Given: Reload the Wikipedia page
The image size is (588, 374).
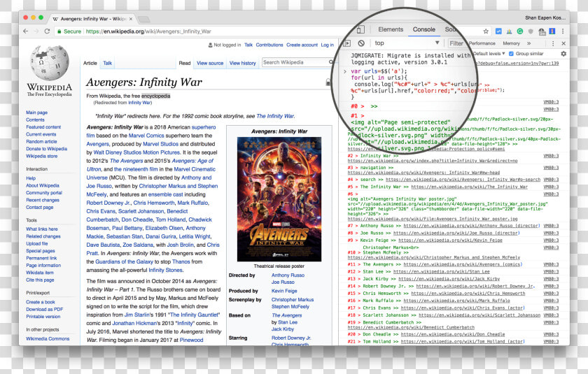Looking at the screenshot, I should click(x=47, y=31).
